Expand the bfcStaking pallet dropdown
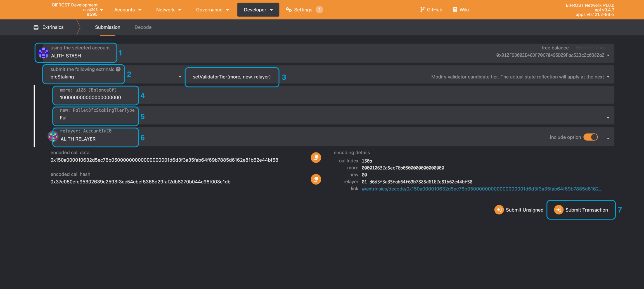This screenshot has width=644, height=289. pos(180,77)
